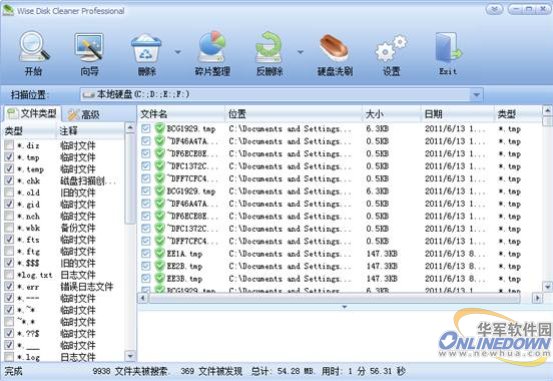Screen dimensions: 553x381
Task: Open the 向导 wizard icon
Action: (89, 47)
